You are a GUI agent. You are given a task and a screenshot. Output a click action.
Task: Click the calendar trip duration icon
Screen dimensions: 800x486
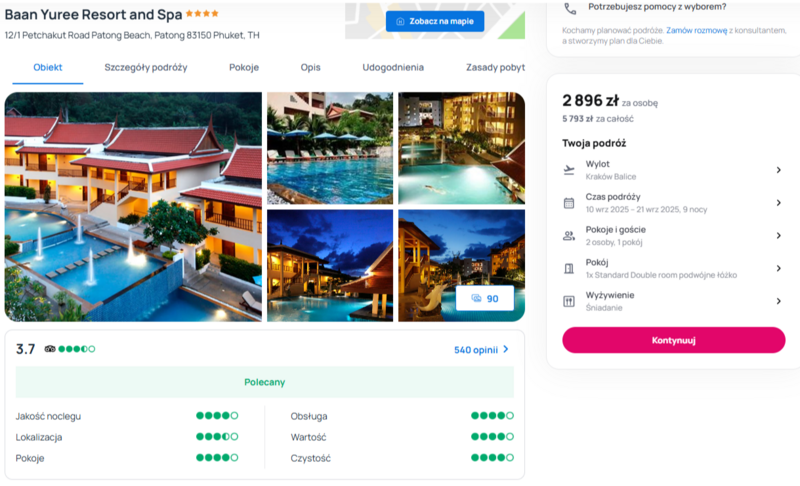tap(569, 203)
